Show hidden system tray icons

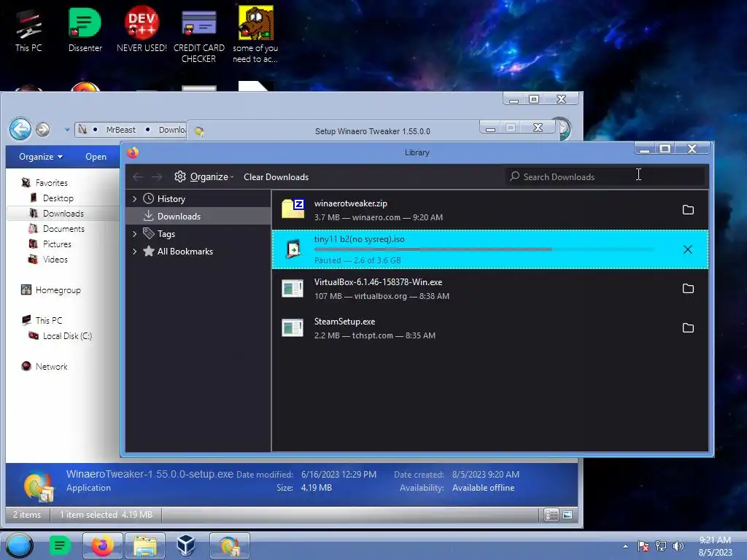(x=625, y=546)
